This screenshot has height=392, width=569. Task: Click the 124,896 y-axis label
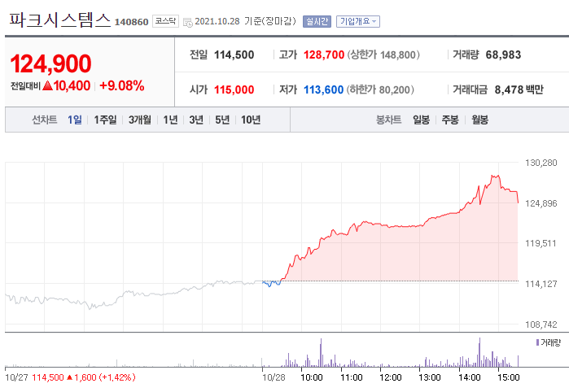pos(541,203)
